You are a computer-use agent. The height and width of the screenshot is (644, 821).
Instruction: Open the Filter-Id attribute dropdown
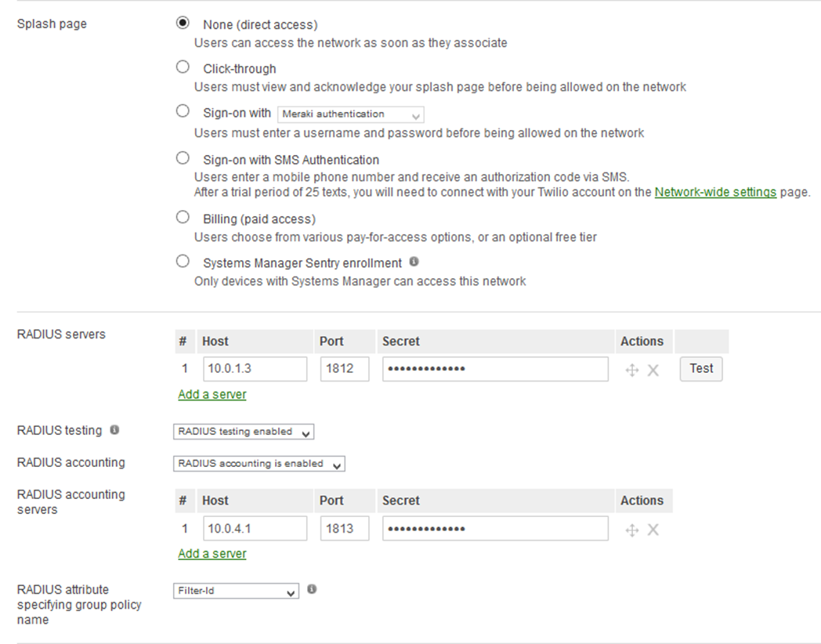236,591
